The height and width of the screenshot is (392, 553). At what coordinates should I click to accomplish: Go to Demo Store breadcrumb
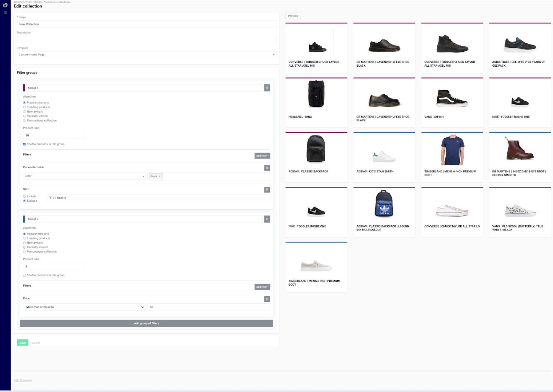click(x=19, y=2)
